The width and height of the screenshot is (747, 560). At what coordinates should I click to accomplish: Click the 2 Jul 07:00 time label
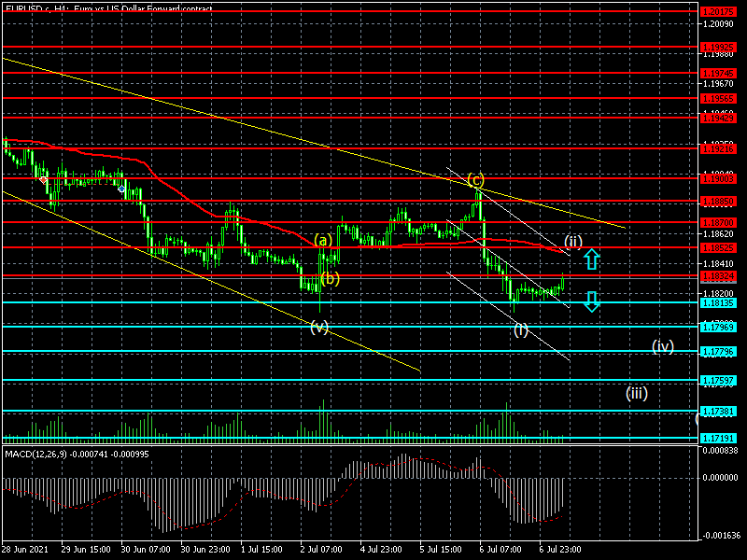[321, 550]
